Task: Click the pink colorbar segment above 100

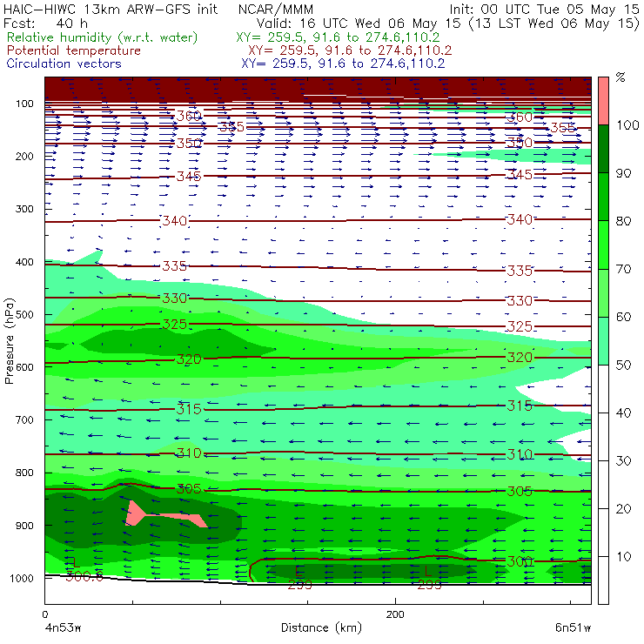Action: point(603,101)
